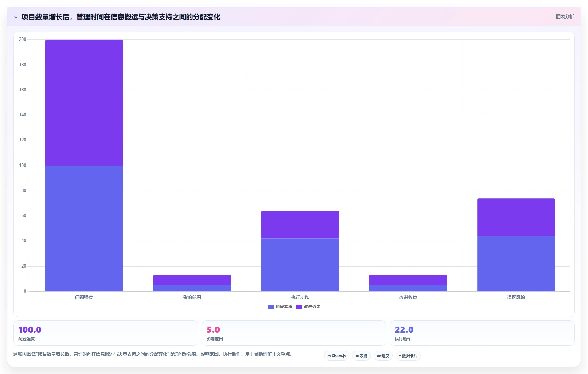
Task: Click the purple segment of 执行动作 bar
Action: pyautogui.click(x=300, y=225)
